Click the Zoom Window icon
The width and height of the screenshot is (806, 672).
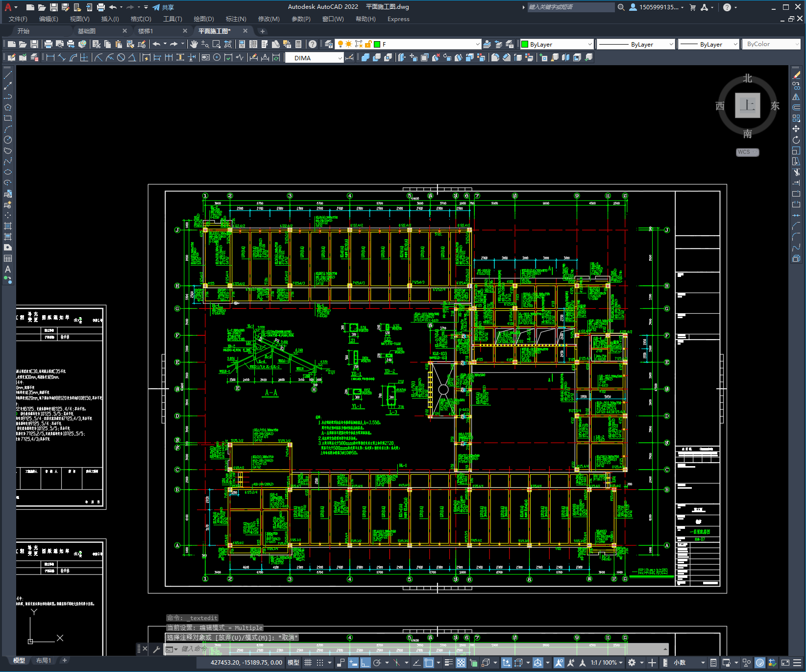pos(217,44)
